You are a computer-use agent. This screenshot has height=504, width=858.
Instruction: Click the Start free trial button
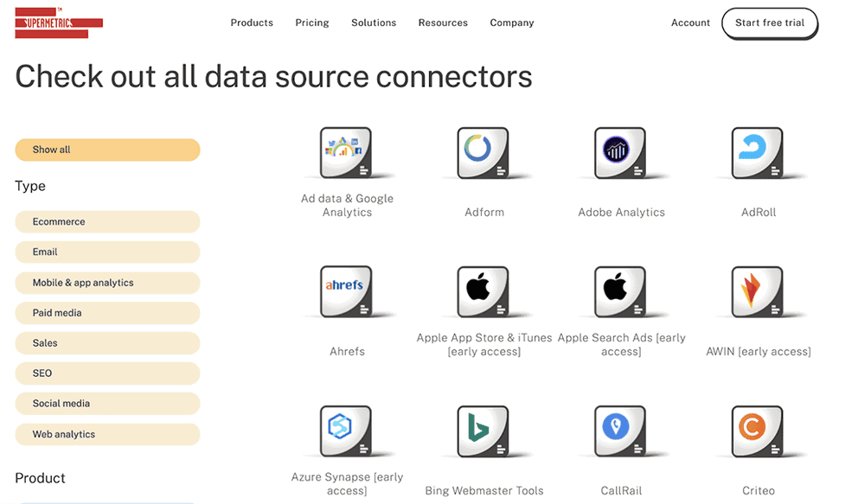click(769, 23)
